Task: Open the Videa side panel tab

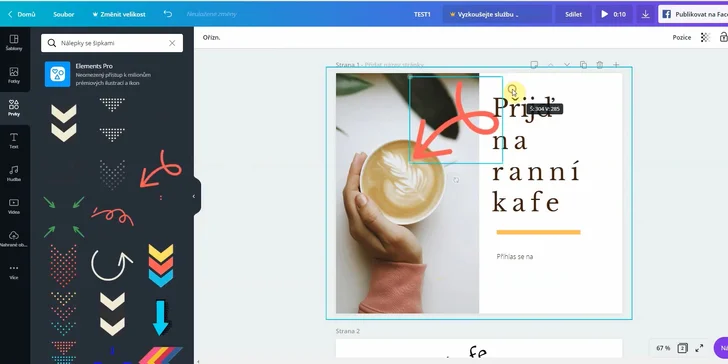Action: [x=14, y=206]
